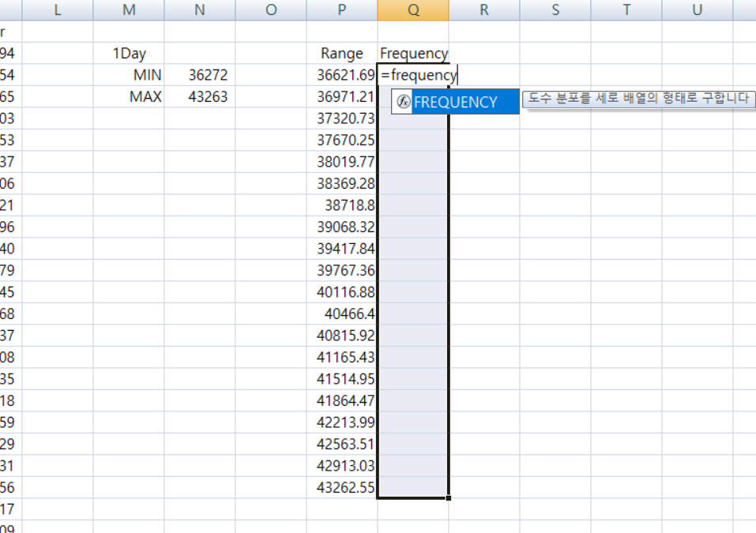This screenshot has height=533, width=756.
Task: Click range value 40116.88
Action: click(x=342, y=292)
